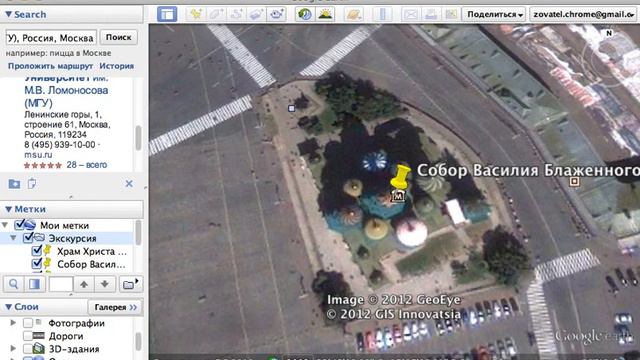Select the Храм Христа ... tree item
The image size is (640, 360).
coord(92,251)
